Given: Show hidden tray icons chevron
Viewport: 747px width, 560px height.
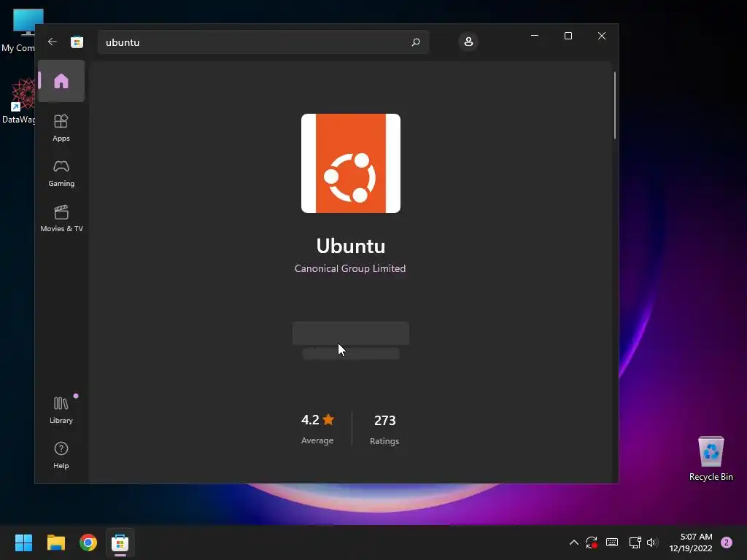Looking at the screenshot, I should pos(574,542).
